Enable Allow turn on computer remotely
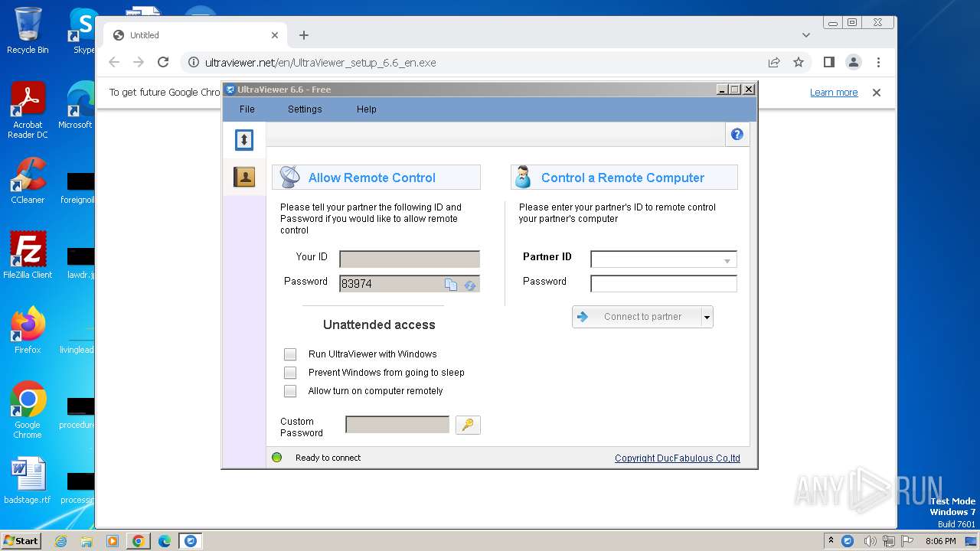Viewport: 980px width, 551px height. 290,391
